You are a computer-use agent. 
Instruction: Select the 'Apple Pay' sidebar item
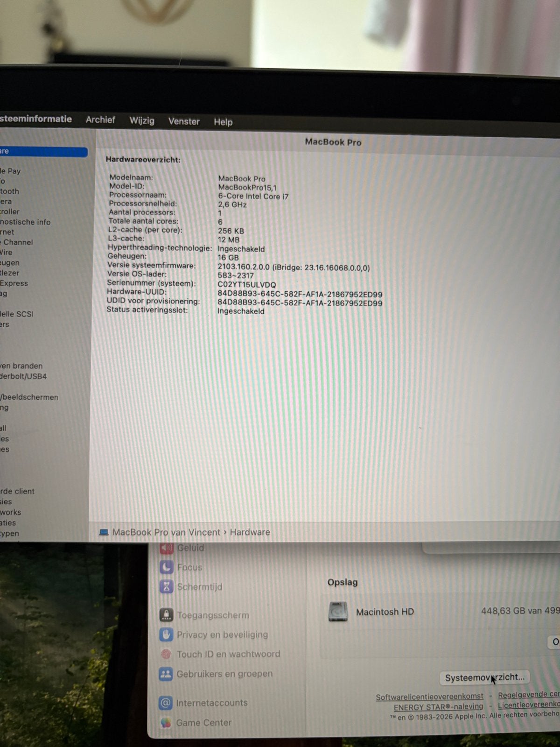[x=10, y=171]
